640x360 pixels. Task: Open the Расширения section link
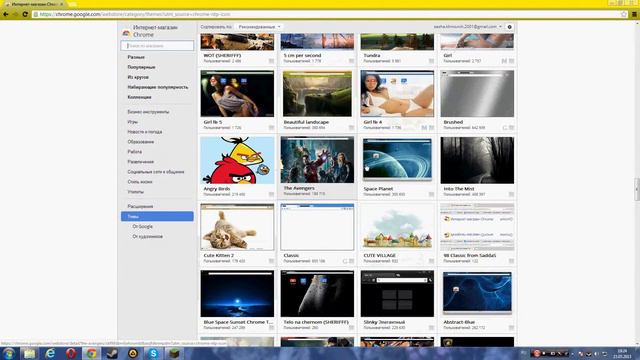(x=140, y=207)
